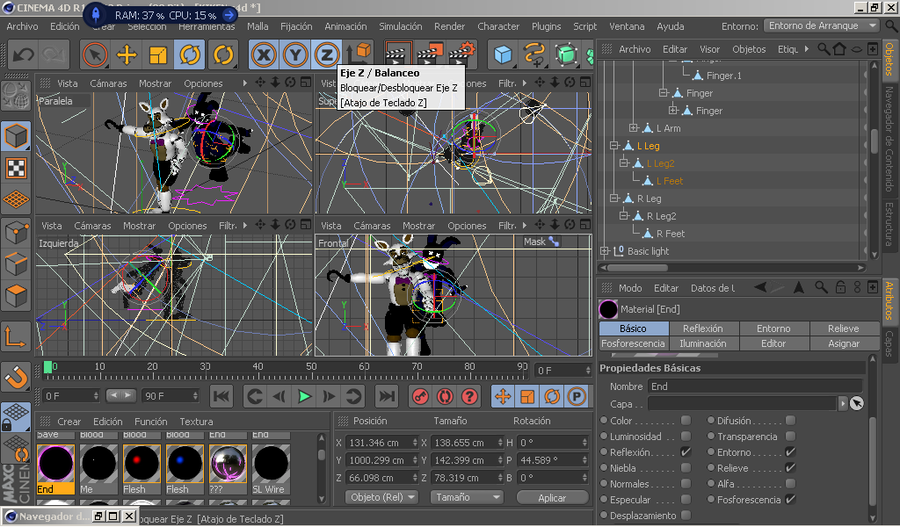Open the Iluminación material tab
The height and width of the screenshot is (527, 900).
click(703, 343)
